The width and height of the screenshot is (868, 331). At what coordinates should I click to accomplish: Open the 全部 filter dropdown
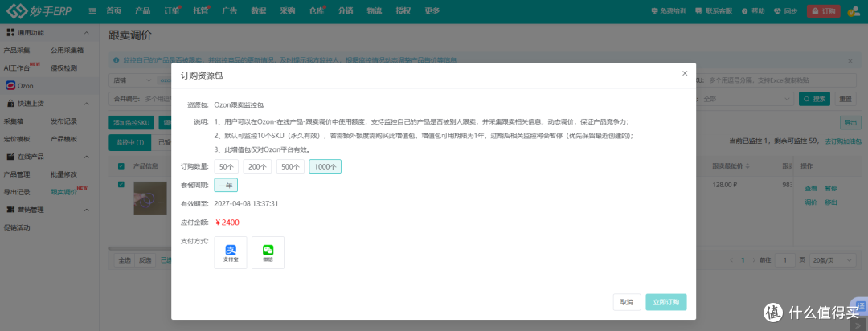point(746,99)
